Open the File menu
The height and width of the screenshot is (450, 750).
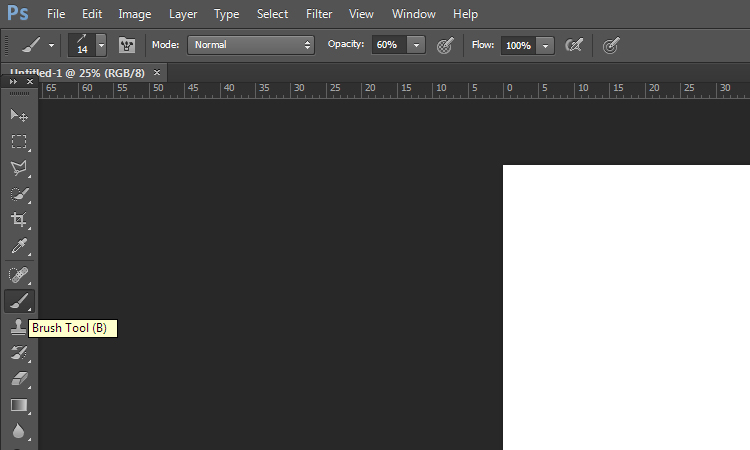pyautogui.click(x=56, y=14)
